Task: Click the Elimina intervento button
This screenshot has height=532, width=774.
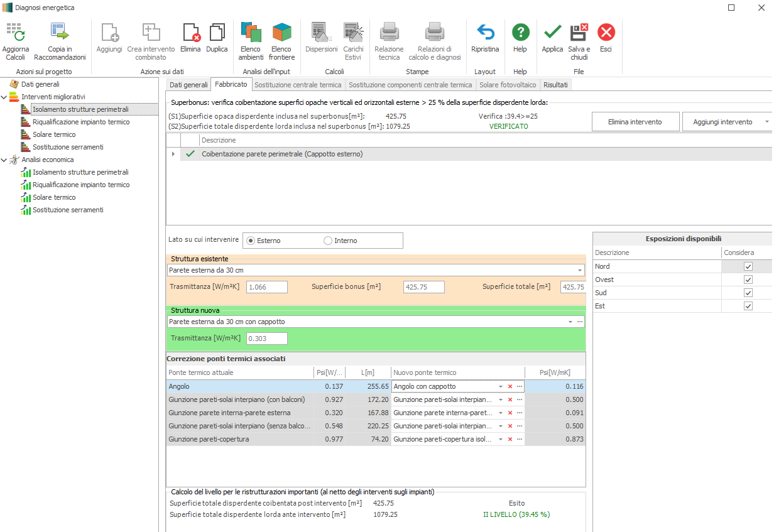Action: click(x=635, y=122)
